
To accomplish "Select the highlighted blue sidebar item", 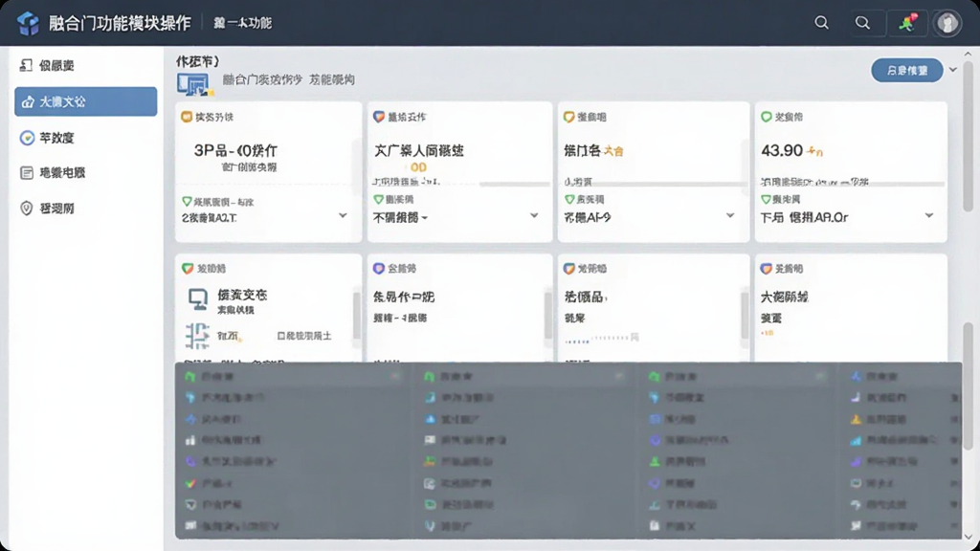I will pos(85,101).
